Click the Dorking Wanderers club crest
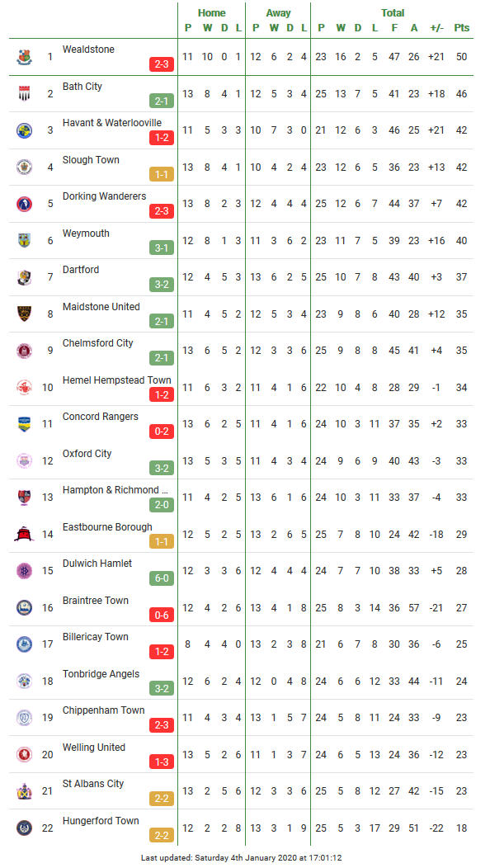The height and width of the screenshot is (868, 490). pos(25,204)
